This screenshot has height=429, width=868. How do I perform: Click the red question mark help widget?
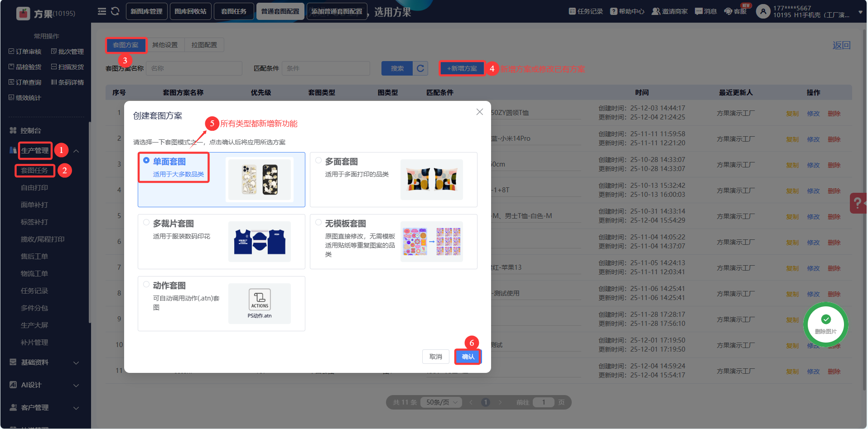coord(858,203)
